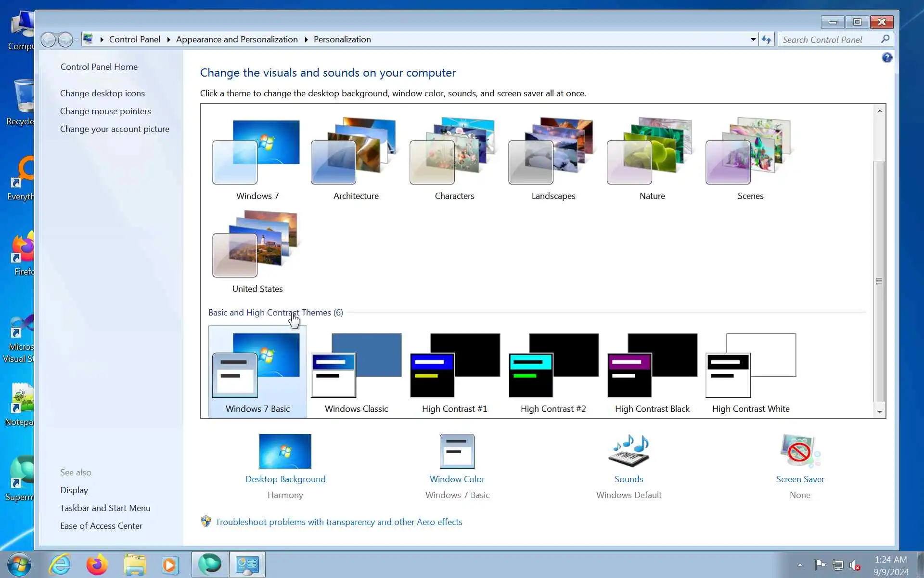Viewport: 924px width, 578px height.
Task: Click the theme list scroll down arrow
Action: point(879,412)
